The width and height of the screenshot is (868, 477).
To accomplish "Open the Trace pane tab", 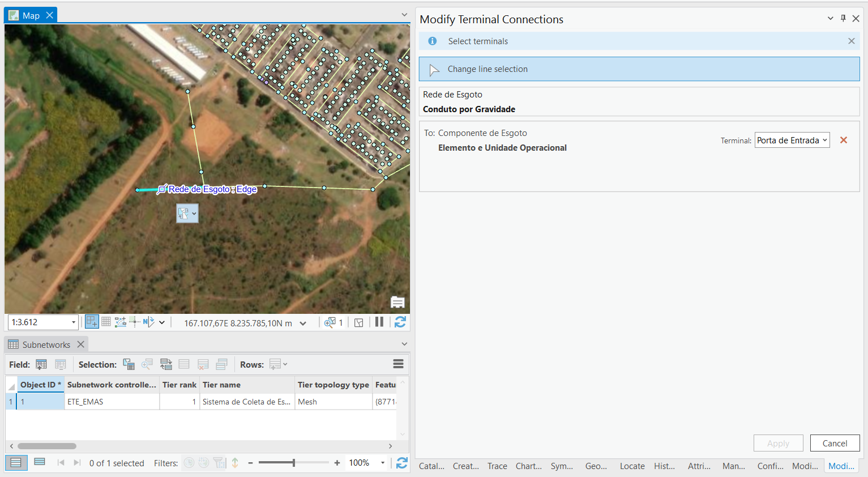I will [x=497, y=466].
